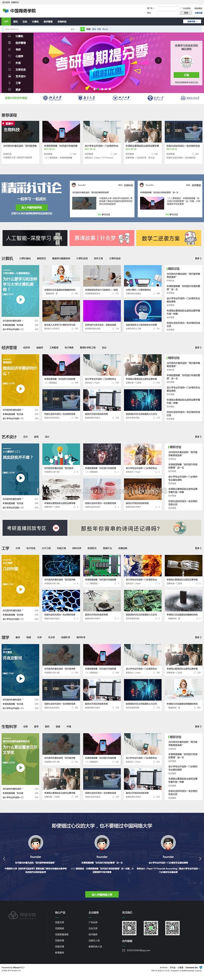Select the 金融学 subcategory tab
The width and height of the screenshot is (204, 980).
pyautogui.click(x=40, y=347)
